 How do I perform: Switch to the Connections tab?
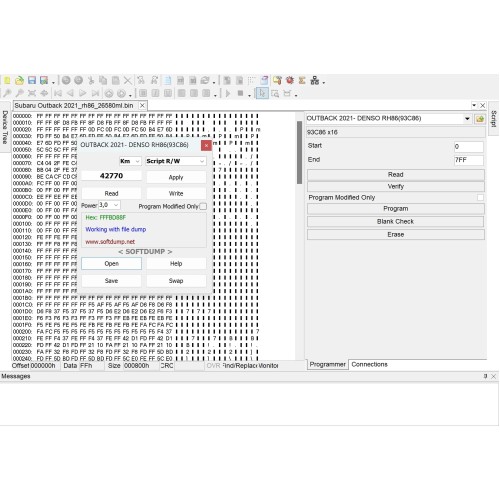click(369, 364)
